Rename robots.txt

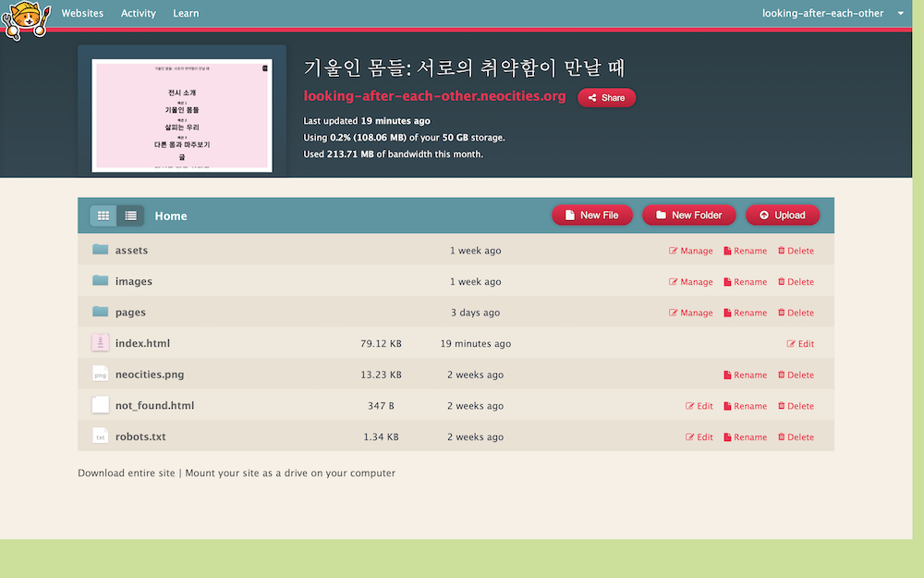746,437
